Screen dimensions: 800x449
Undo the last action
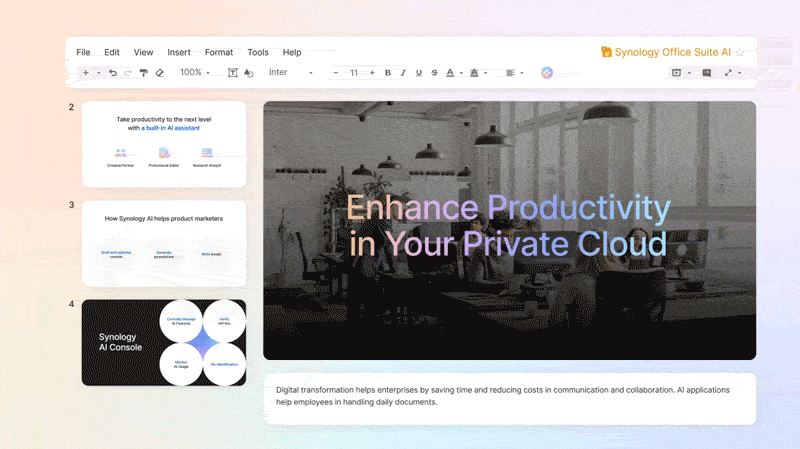click(113, 73)
